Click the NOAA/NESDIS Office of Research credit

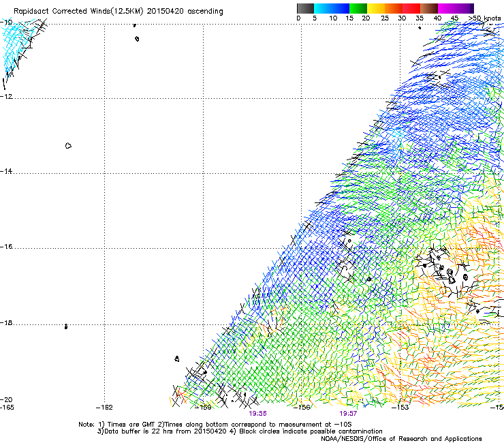point(401,439)
